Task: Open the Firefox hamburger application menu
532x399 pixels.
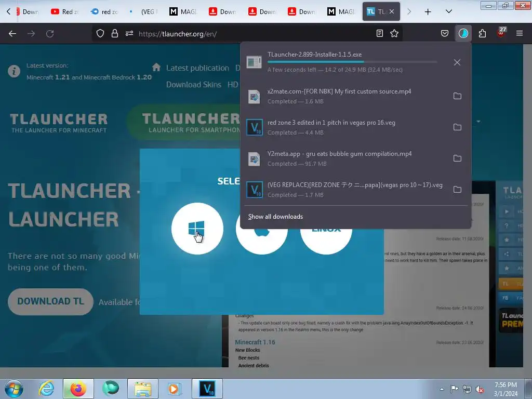Action: 520,33
